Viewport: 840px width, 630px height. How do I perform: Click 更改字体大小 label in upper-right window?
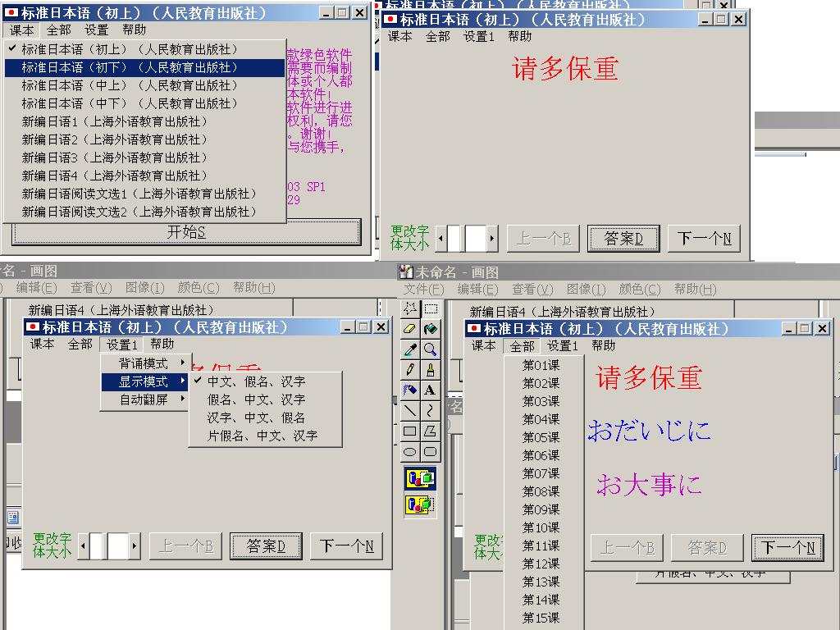click(x=410, y=238)
